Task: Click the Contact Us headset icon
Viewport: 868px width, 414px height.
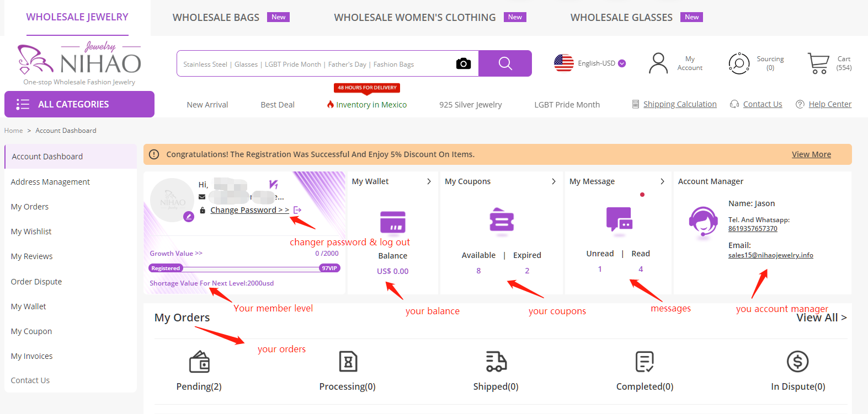Action: tap(734, 104)
